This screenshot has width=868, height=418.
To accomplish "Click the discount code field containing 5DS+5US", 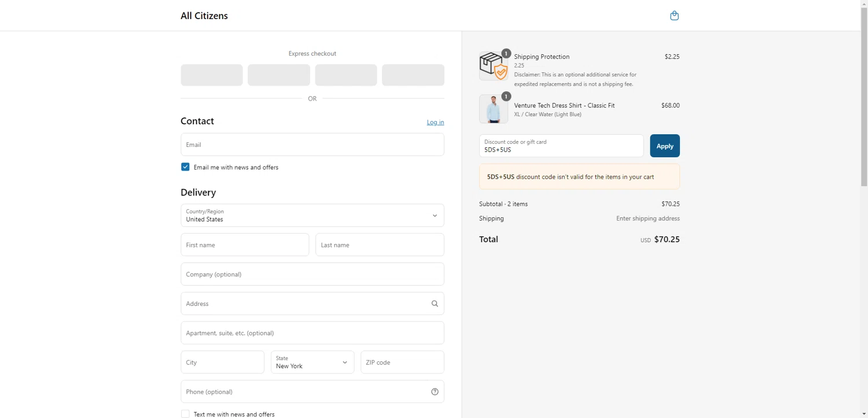I will [x=561, y=146].
